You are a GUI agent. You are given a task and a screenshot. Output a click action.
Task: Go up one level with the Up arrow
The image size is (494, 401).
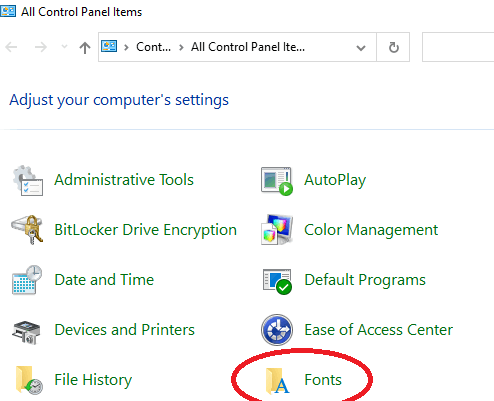pyautogui.click(x=85, y=47)
